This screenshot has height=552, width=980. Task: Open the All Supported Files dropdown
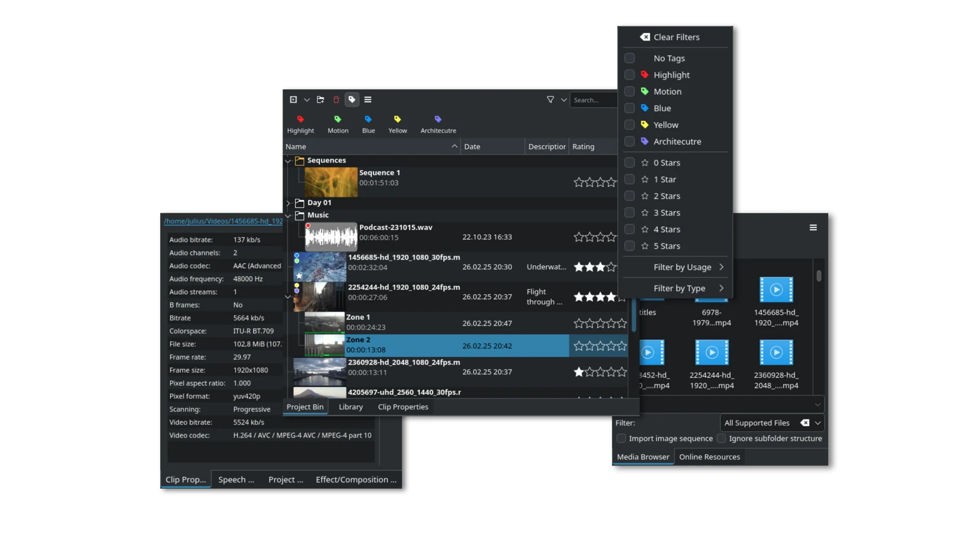pos(818,423)
